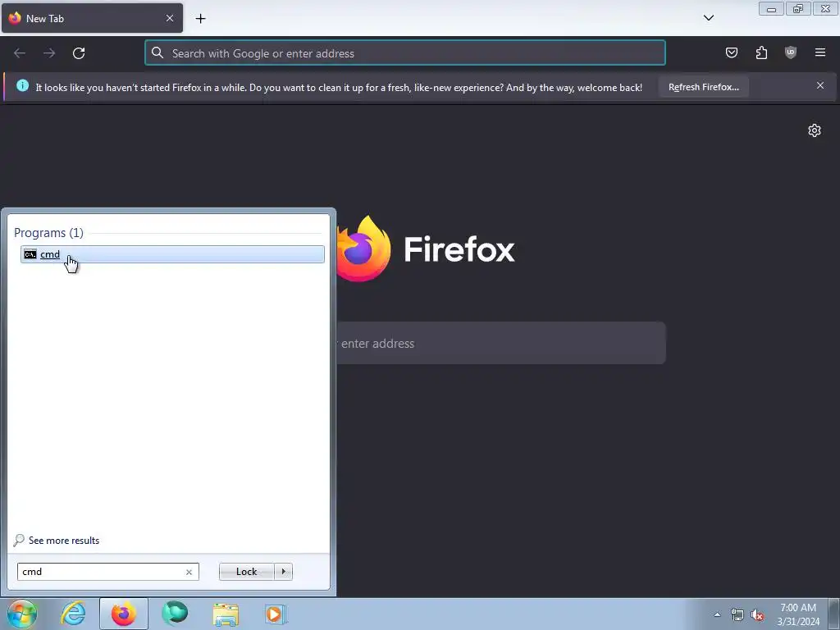Image resolution: width=840 pixels, height=630 pixels.
Task: Focus the Search with Google address bar
Action: tap(405, 53)
